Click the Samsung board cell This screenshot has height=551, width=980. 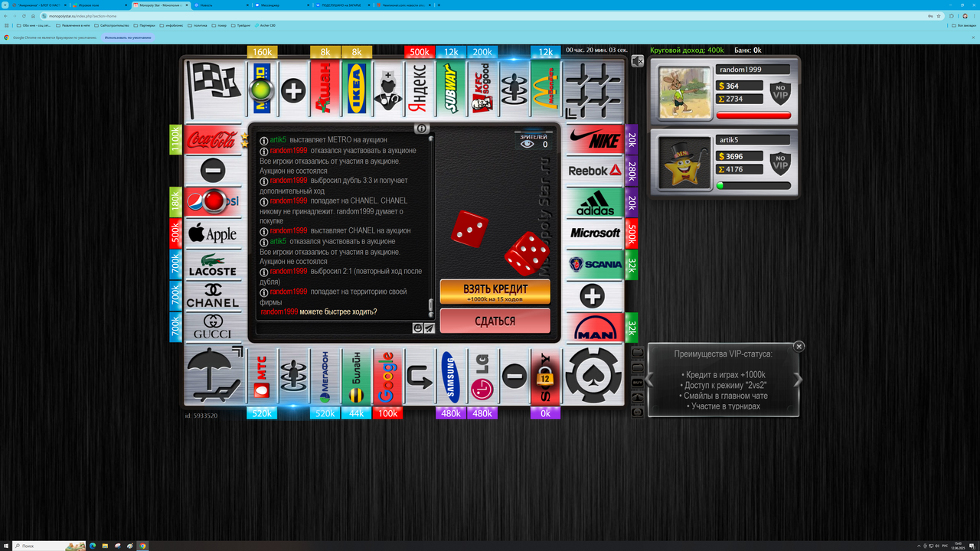coord(450,377)
